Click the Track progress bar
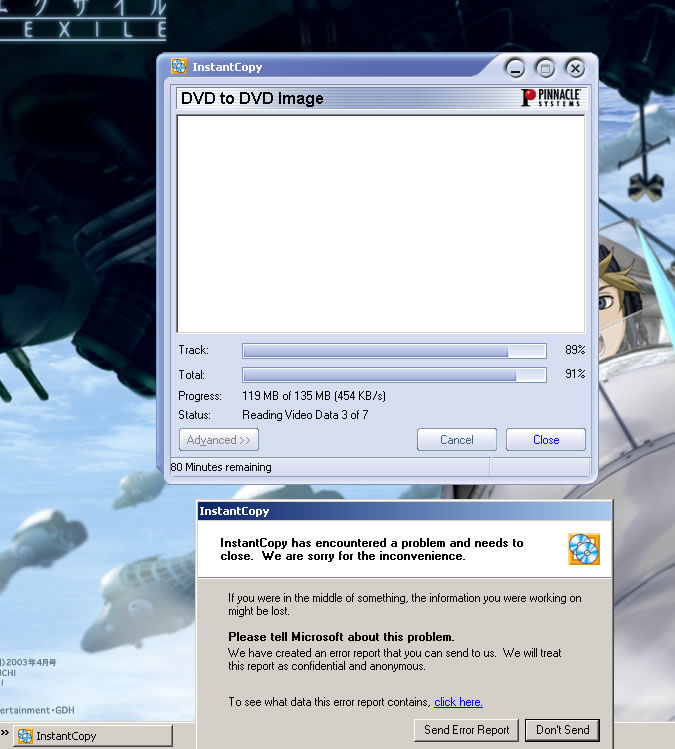 click(394, 351)
